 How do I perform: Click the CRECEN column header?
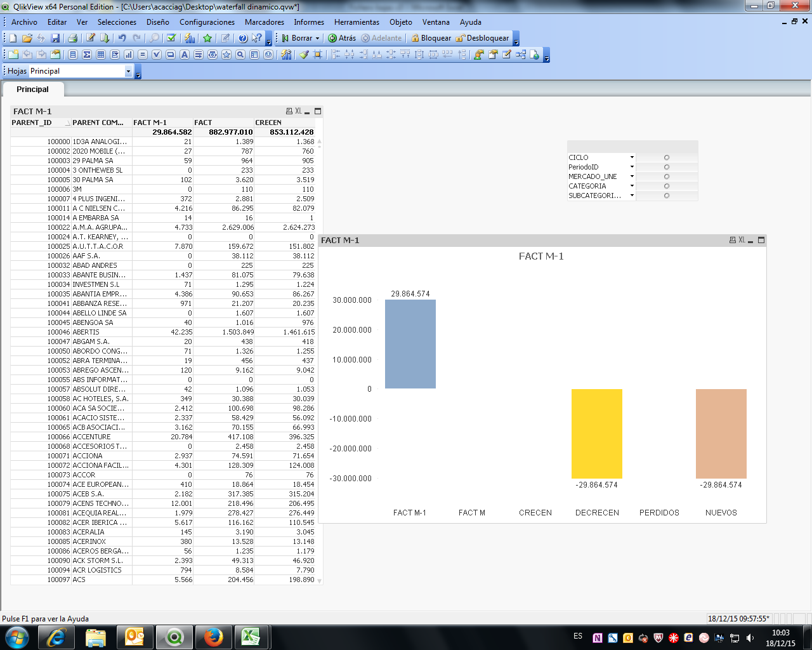285,123
